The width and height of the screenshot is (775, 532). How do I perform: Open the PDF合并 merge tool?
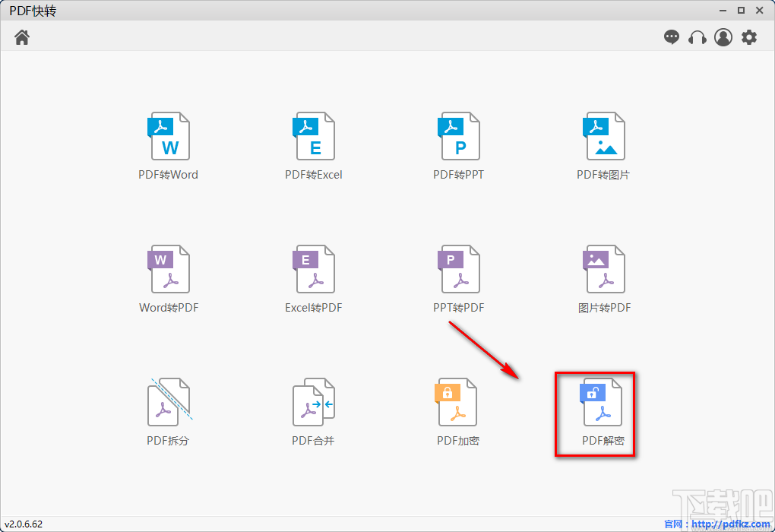click(x=314, y=402)
